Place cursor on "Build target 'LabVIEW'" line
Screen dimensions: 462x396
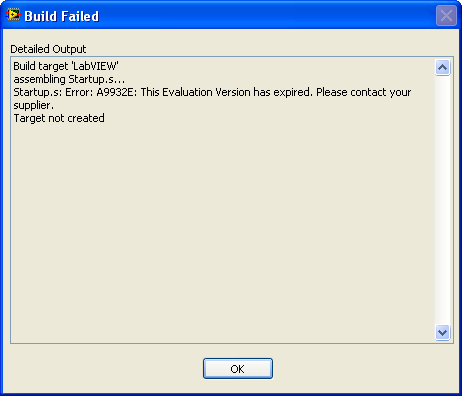pyautogui.click(x=66, y=66)
